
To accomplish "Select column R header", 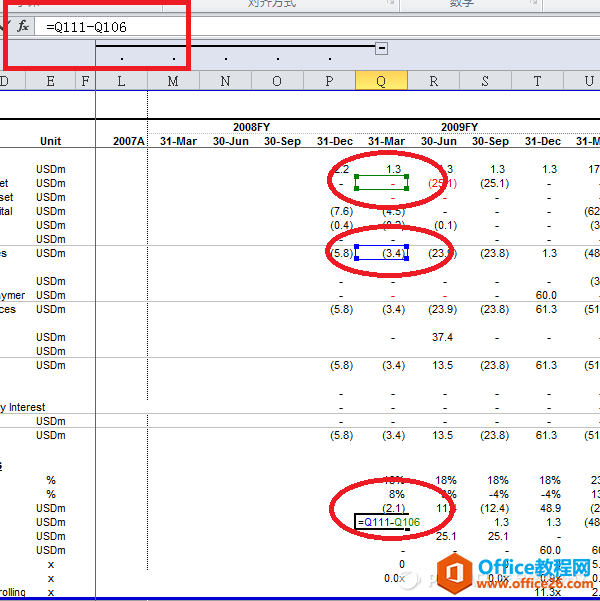I will [433, 81].
